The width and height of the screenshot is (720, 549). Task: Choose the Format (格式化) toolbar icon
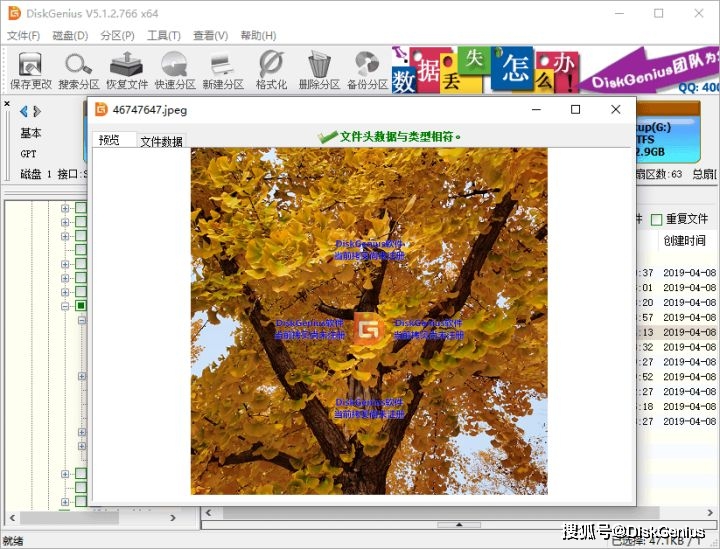(271, 69)
